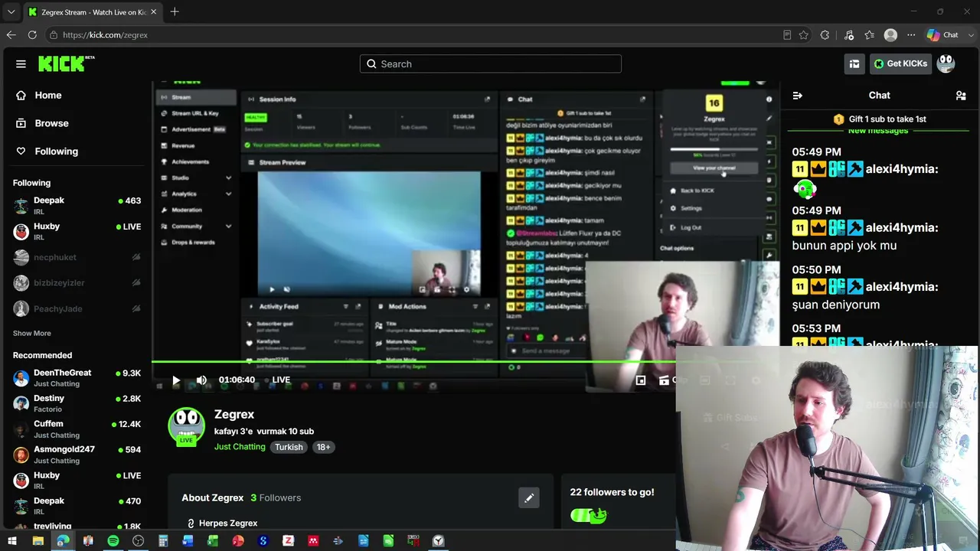The height and width of the screenshot is (551, 980).
Task: Open the Kick shop icon button
Action: [854, 64]
